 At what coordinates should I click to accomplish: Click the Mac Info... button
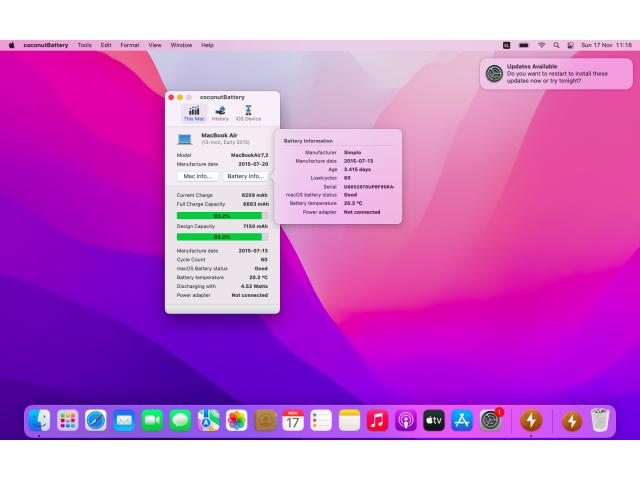(198, 176)
